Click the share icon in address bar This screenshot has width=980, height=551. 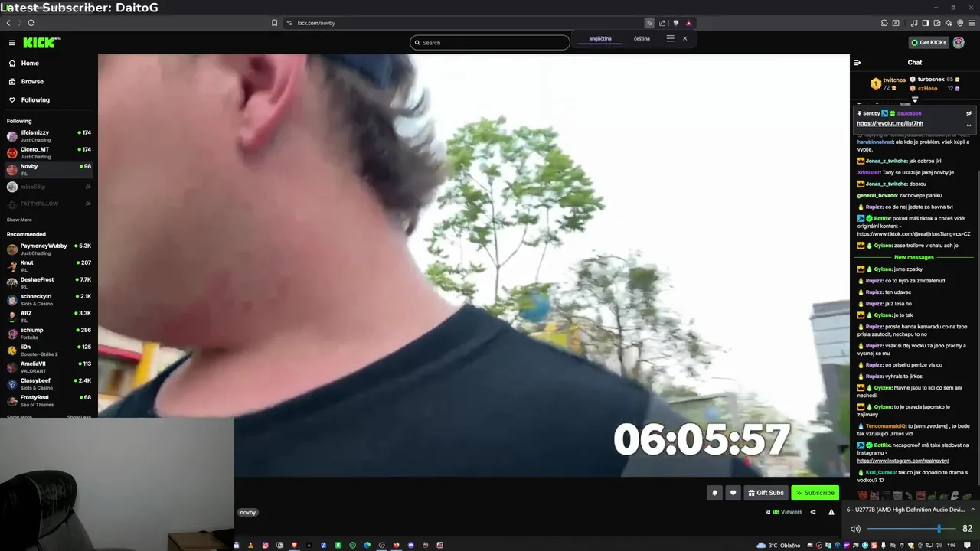click(662, 23)
